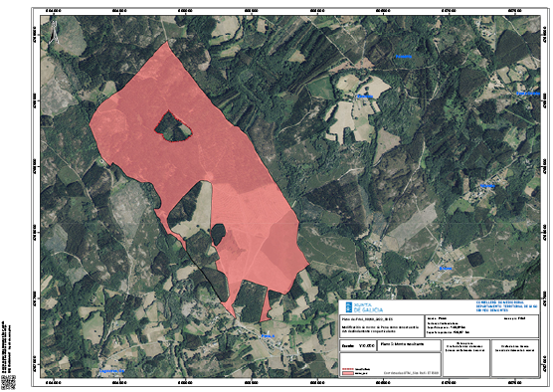Click the UTM coordinates note in the legend
553x392 pixels.
point(411,372)
